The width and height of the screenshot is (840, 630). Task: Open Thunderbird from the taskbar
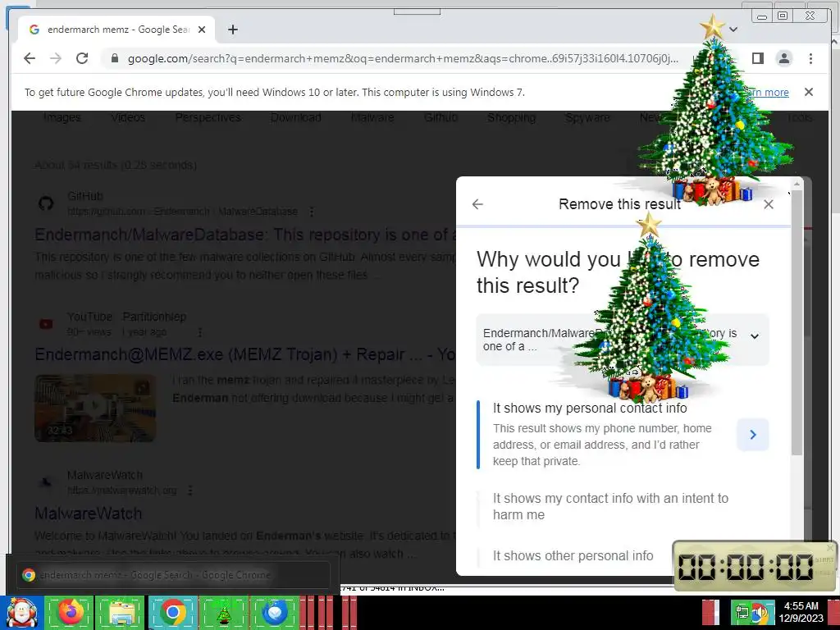(274, 613)
